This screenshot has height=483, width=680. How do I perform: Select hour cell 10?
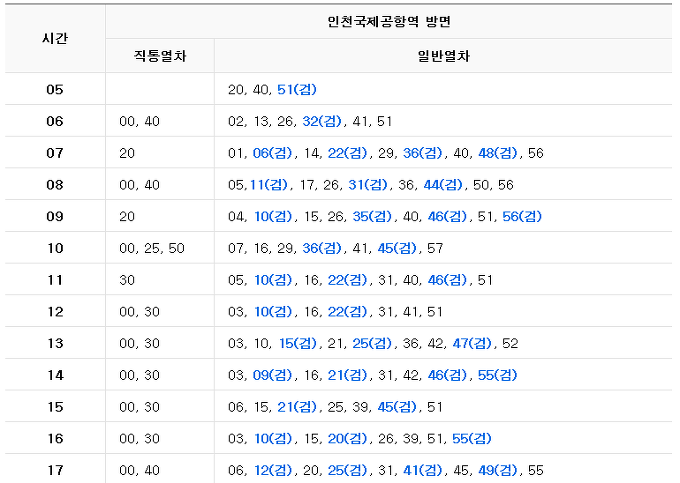click(x=55, y=248)
